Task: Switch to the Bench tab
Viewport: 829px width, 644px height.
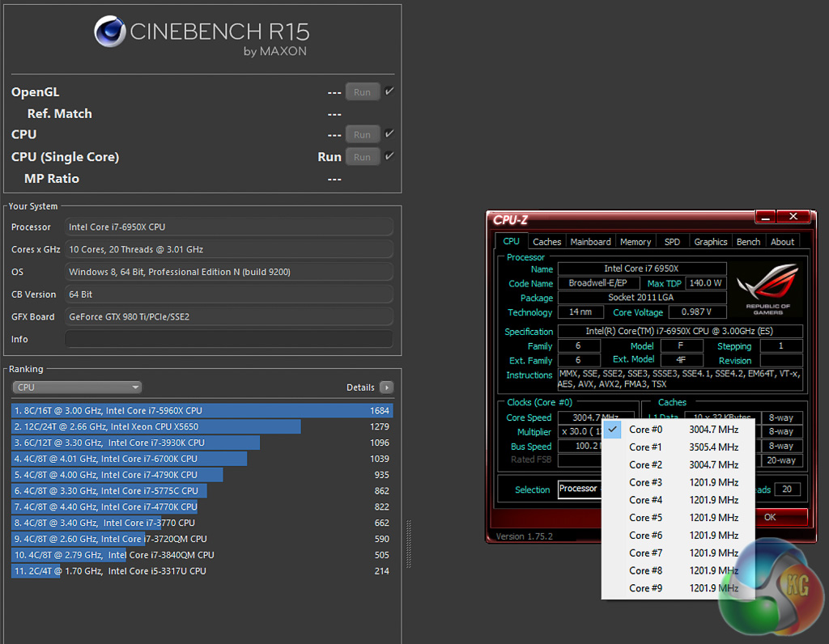Action: pyautogui.click(x=748, y=241)
